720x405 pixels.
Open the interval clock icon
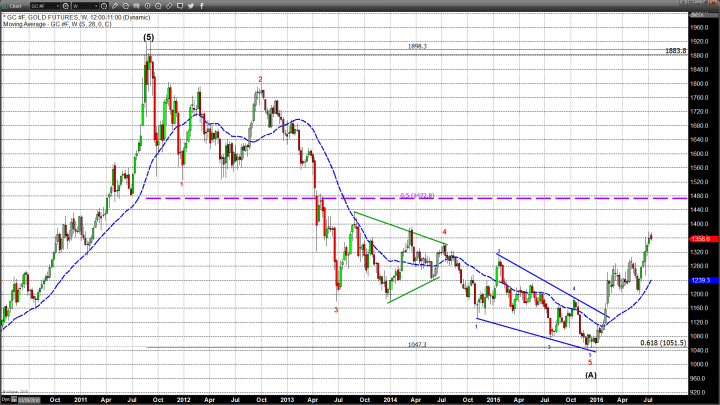click(x=104, y=6)
